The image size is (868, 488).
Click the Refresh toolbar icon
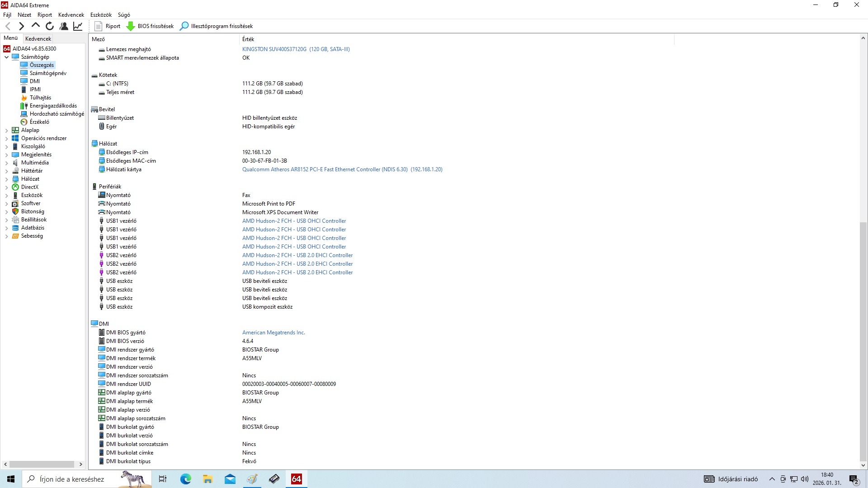50,26
